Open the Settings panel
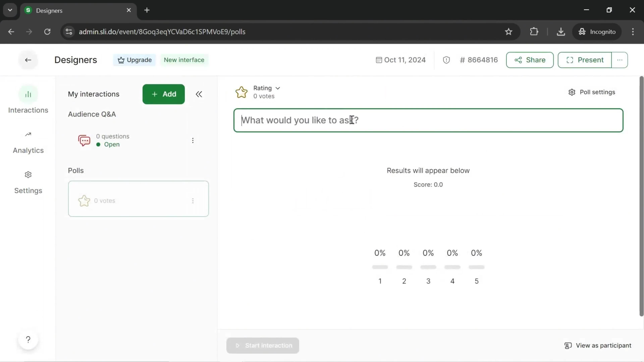Screen dimensions: 644x362 (28, 181)
